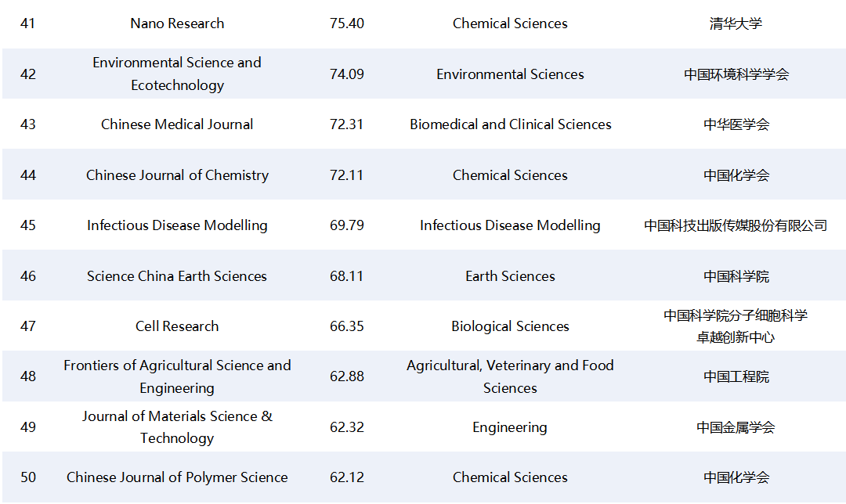Click Journal of Materials Science & Technology
Image resolution: width=846 pixels, height=504 pixels.
point(177,427)
